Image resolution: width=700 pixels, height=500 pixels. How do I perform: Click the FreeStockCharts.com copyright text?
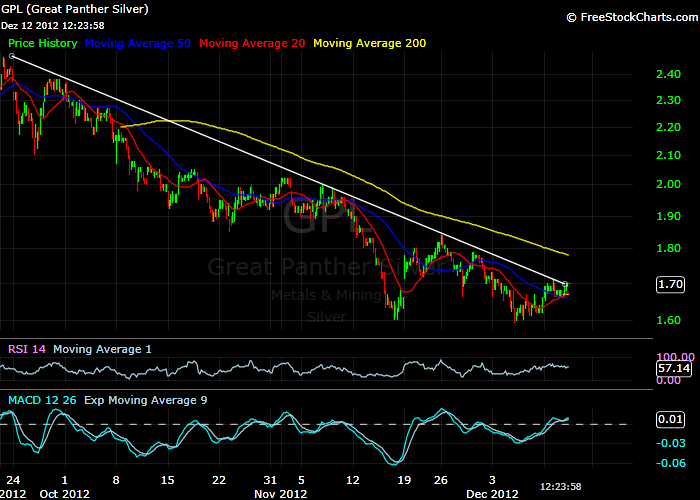(x=633, y=17)
